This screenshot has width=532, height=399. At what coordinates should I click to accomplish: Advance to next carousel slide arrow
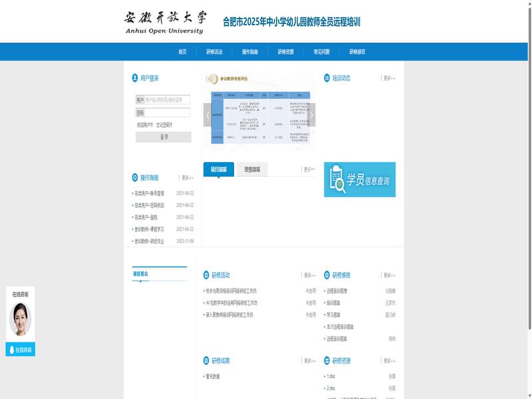tap(311, 114)
